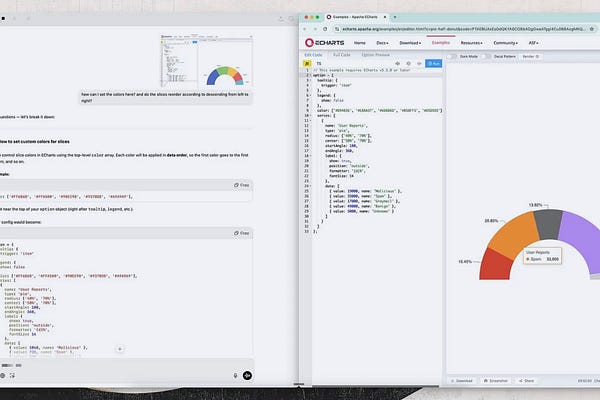Close the Examples - Apache ECharts tab

click(385, 17)
